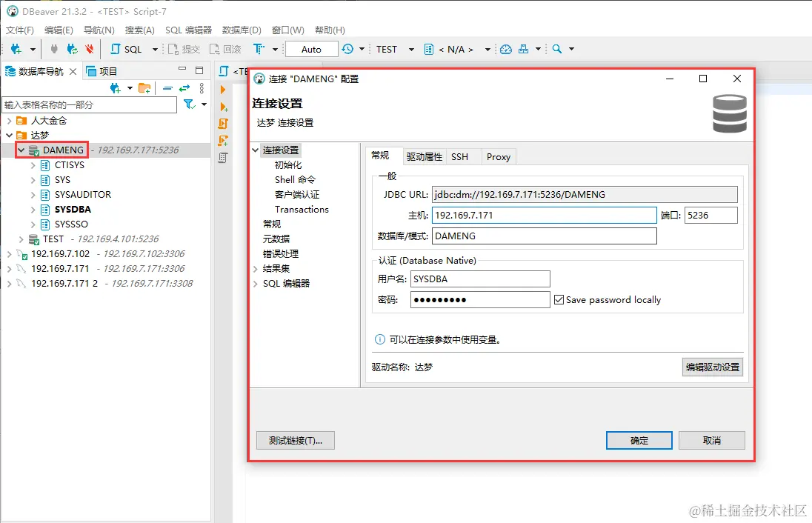Toggle the Save password locally checkbox
Screen dimensions: 812x523
click(x=559, y=300)
